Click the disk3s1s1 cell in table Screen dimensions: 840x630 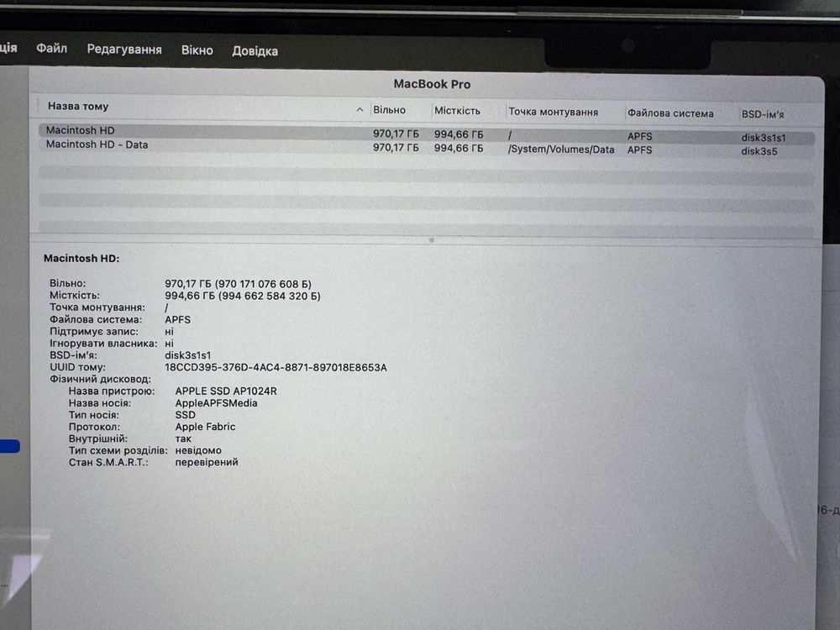[764, 138]
